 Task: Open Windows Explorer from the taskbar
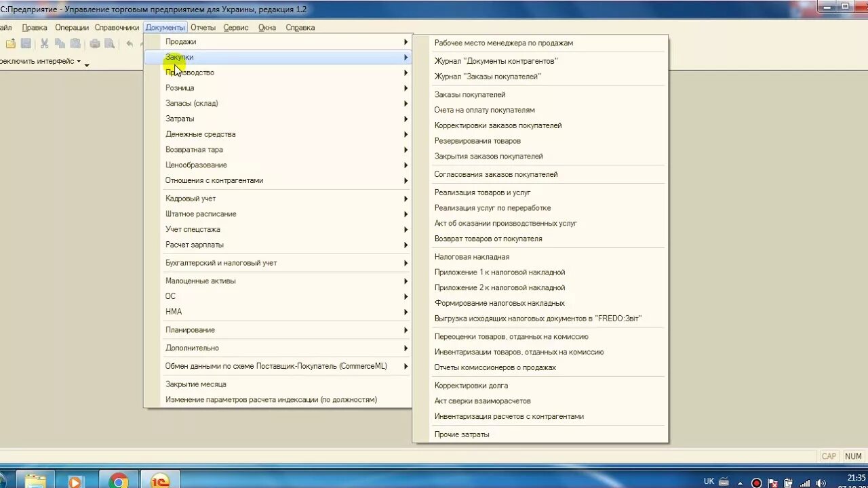[35, 480]
